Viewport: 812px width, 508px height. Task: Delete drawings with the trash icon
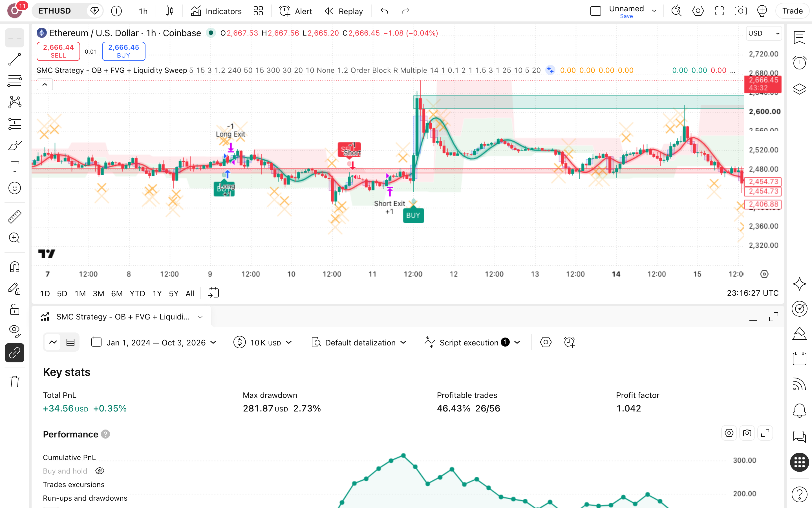point(14,382)
